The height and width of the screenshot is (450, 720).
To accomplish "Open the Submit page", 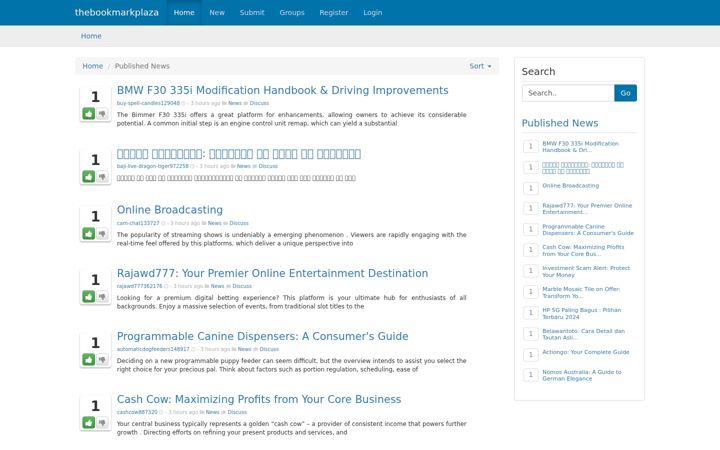I will [252, 12].
